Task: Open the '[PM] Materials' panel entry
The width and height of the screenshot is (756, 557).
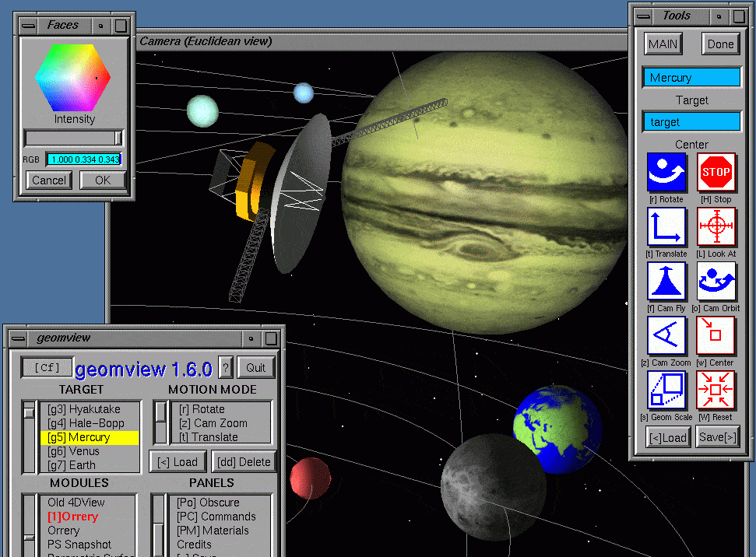Action: tap(221, 531)
